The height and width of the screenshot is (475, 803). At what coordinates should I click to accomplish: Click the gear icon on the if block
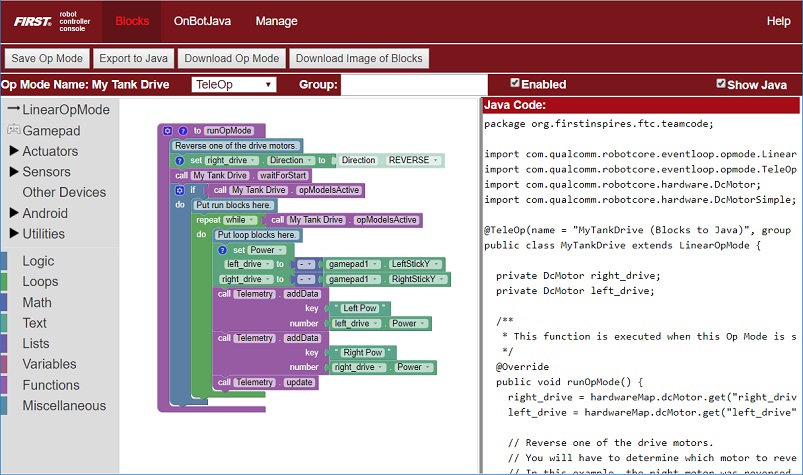coord(179,190)
